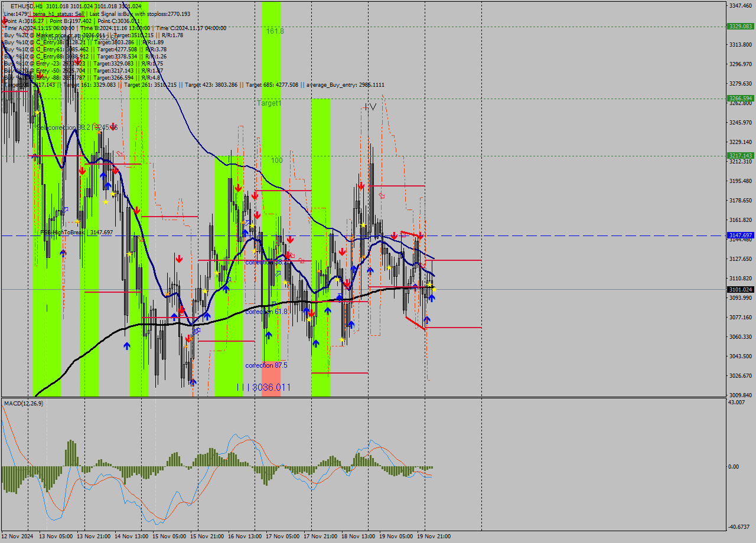Click the 3347.440 price scale value
The image size is (756, 543).
[740, 5]
